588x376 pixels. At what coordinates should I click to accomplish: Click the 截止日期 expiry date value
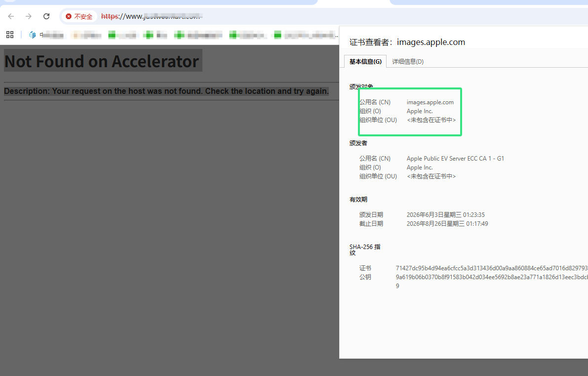[447, 224]
